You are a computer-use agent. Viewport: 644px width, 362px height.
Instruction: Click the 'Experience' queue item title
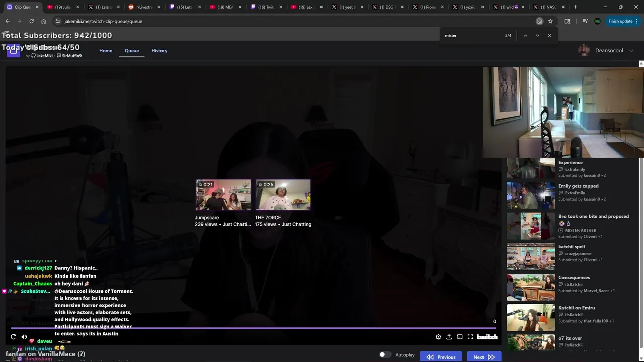coord(571,163)
